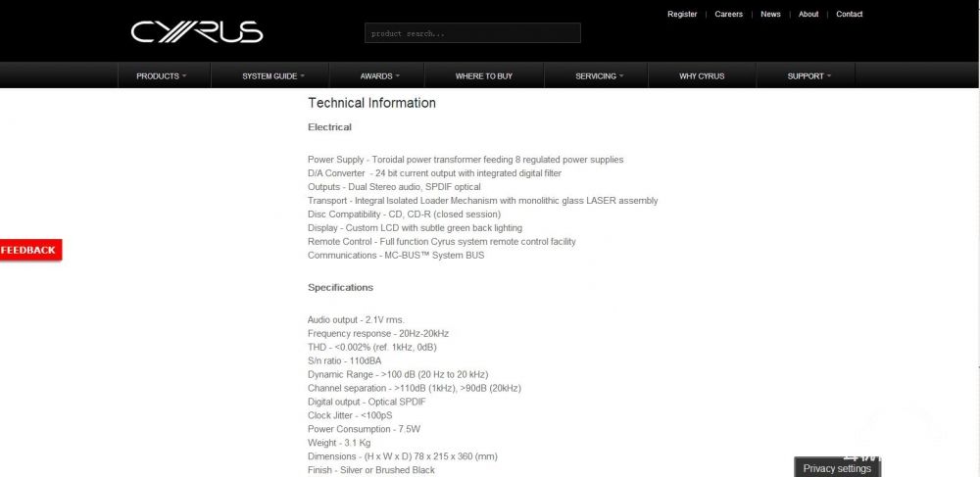The width and height of the screenshot is (980, 477).
Task: Open Privacy settings
Action: tap(837, 467)
